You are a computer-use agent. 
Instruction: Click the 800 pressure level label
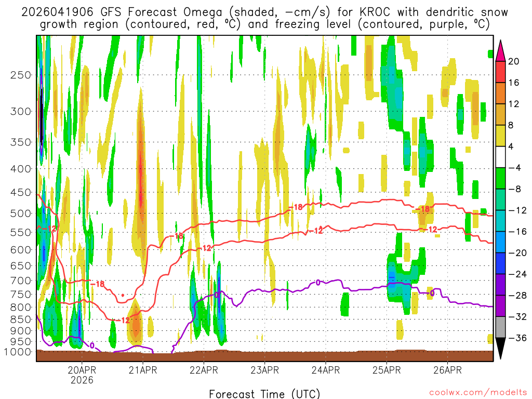21,308
